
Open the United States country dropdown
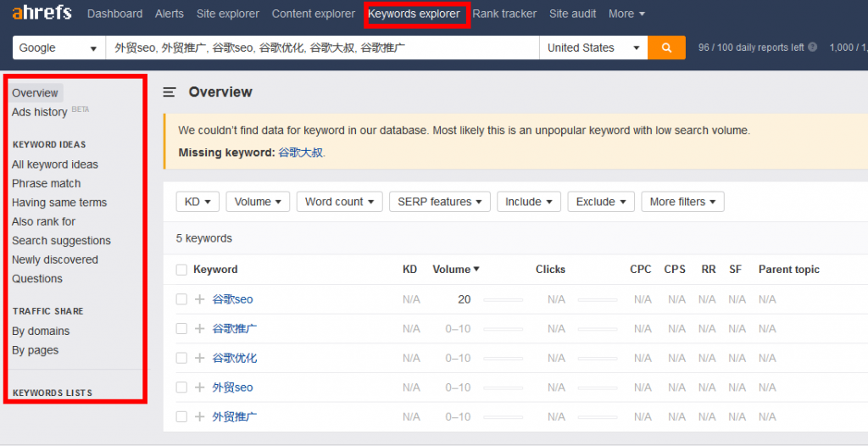pos(593,47)
